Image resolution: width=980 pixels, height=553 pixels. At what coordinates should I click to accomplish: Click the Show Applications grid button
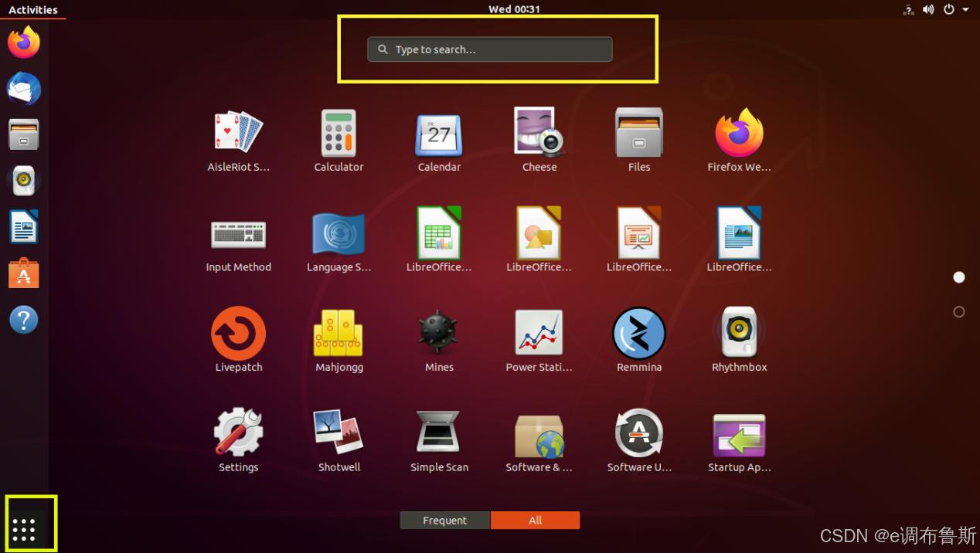coord(24,530)
